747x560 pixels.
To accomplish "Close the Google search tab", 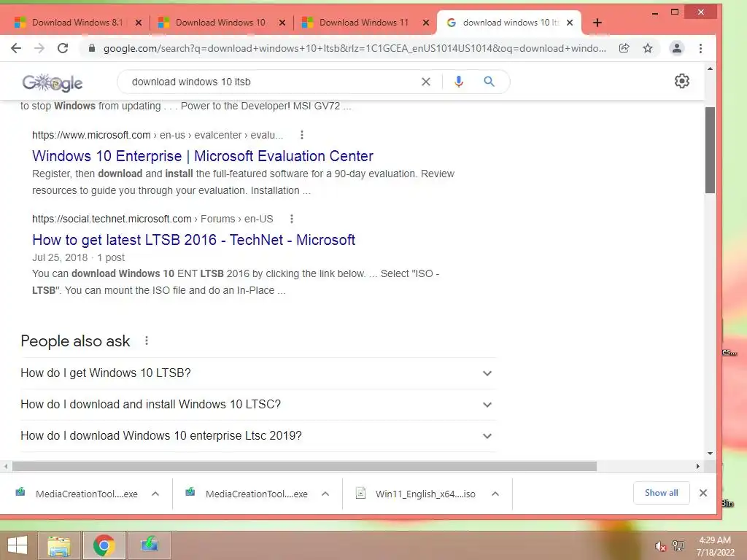I will (x=569, y=23).
